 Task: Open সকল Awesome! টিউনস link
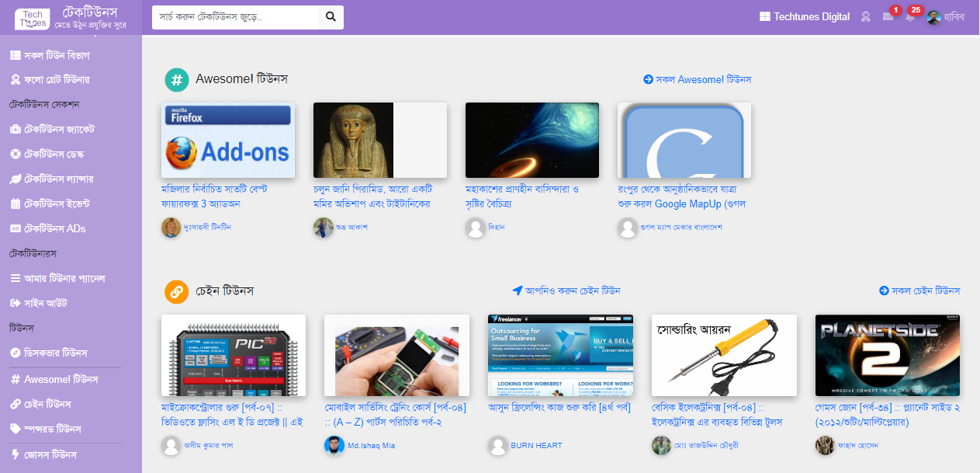click(x=698, y=79)
